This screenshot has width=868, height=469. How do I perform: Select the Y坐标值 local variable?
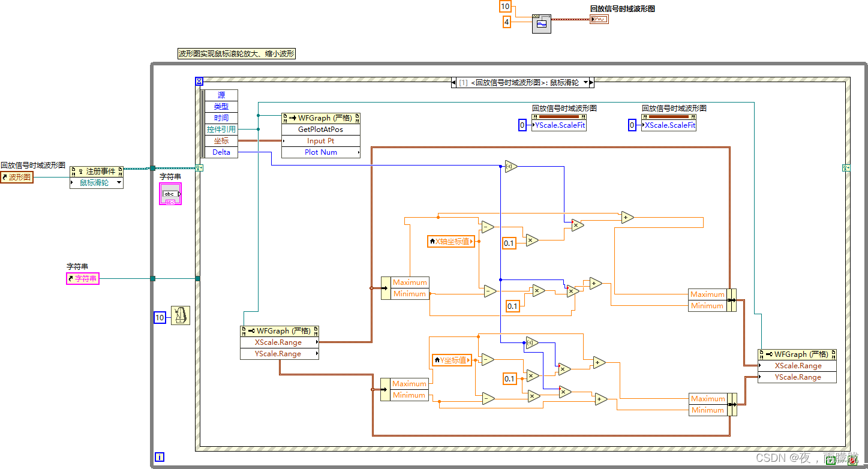(452, 360)
